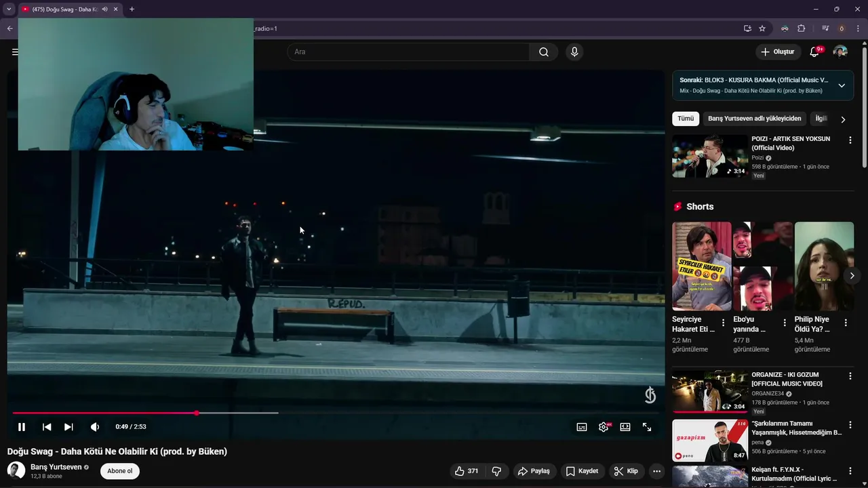The height and width of the screenshot is (488, 868).
Task: Open more actions below the video
Action: pos(656,471)
